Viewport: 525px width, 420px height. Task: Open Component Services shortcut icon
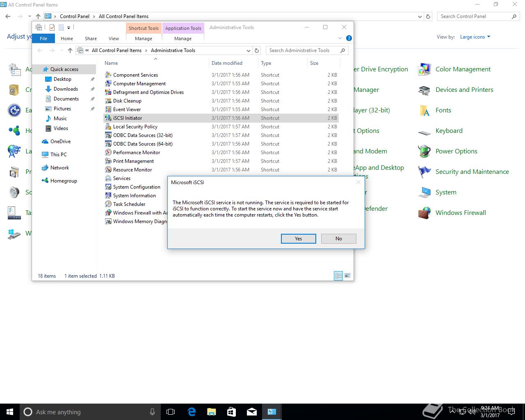click(108, 75)
